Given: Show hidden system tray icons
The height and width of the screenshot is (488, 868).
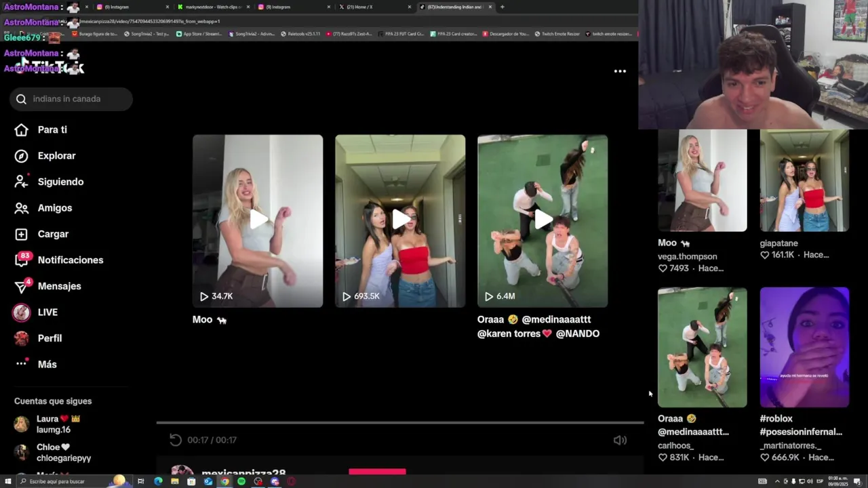Looking at the screenshot, I should coord(777,481).
